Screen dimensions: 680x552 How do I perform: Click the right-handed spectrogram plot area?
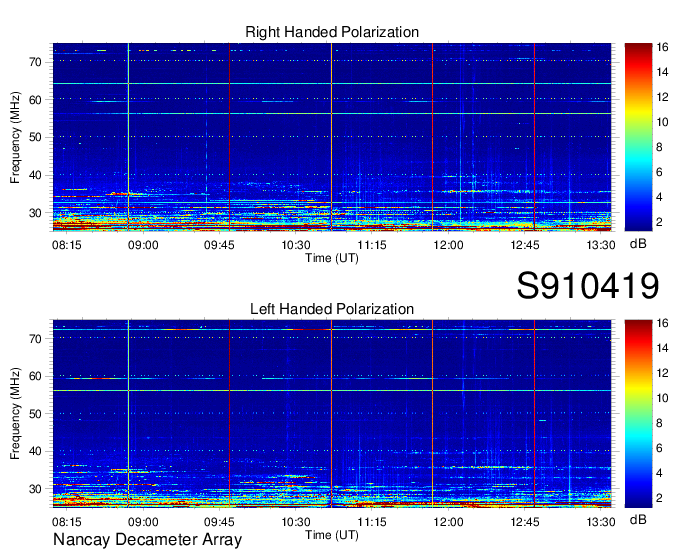pyautogui.click(x=332, y=137)
